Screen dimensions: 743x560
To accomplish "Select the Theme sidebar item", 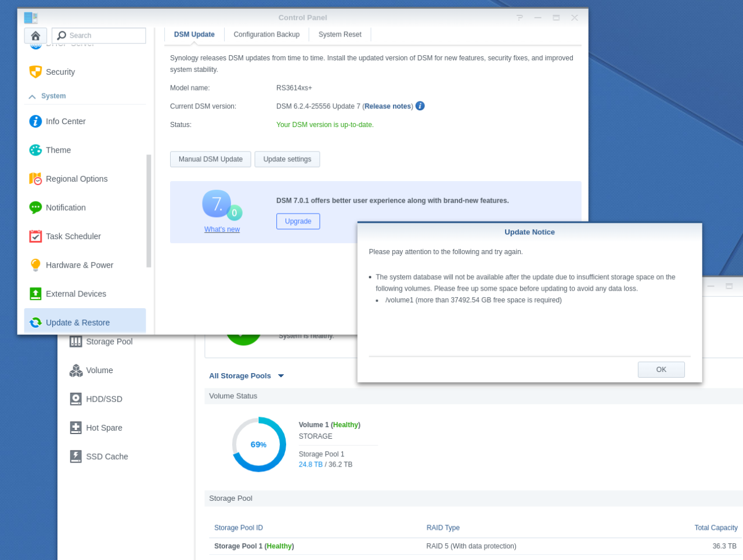I will tap(58, 150).
